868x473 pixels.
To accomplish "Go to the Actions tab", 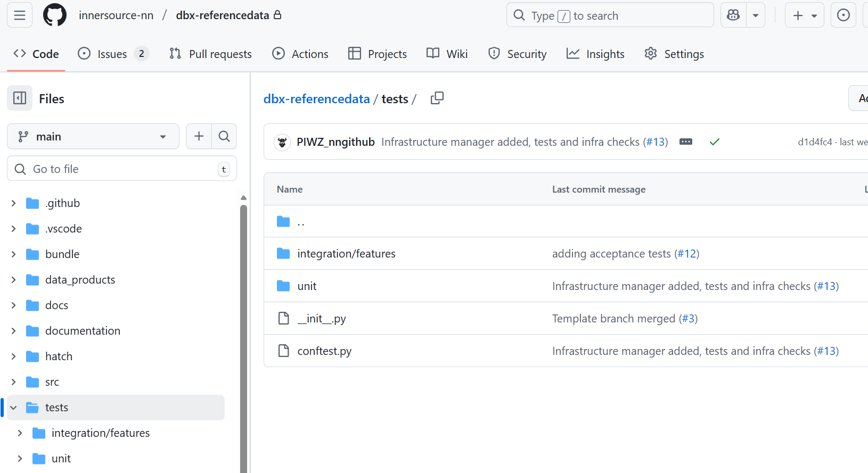I will pyautogui.click(x=300, y=54).
